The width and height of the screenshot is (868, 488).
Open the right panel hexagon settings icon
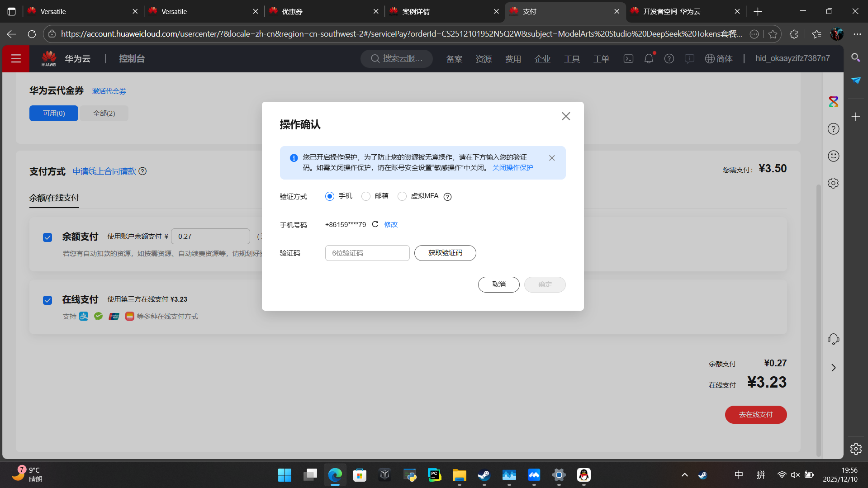833,183
